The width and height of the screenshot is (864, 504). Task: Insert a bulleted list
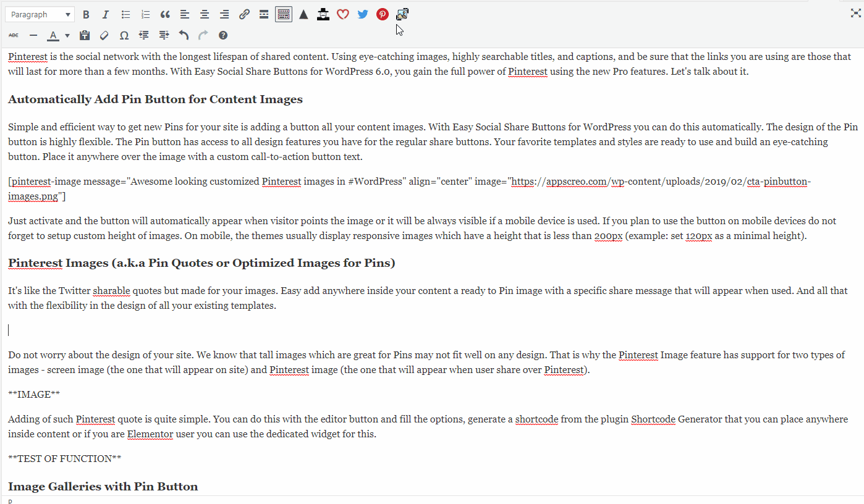click(125, 14)
